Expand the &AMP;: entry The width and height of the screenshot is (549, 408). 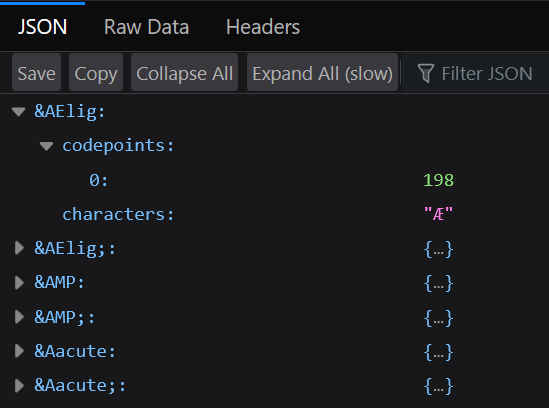[19, 317]
